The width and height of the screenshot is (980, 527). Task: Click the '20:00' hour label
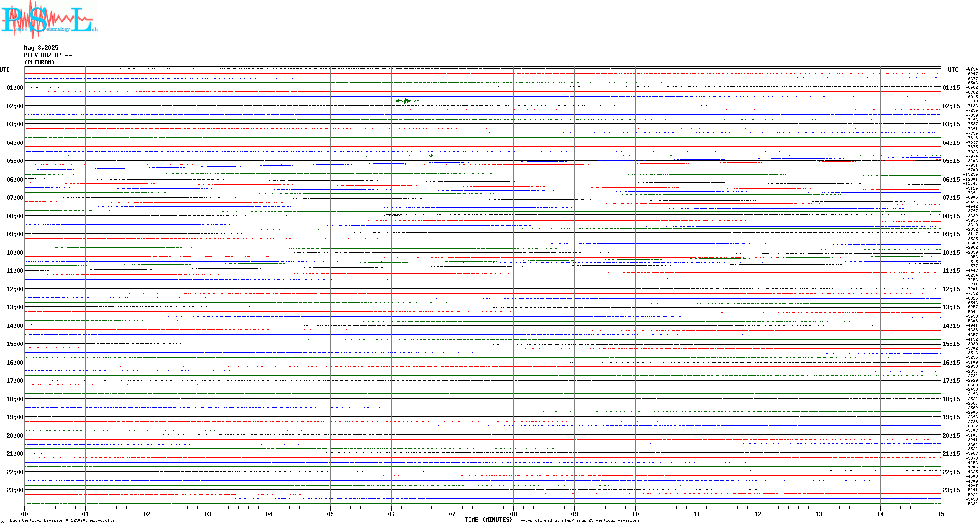tap(15, 436)
